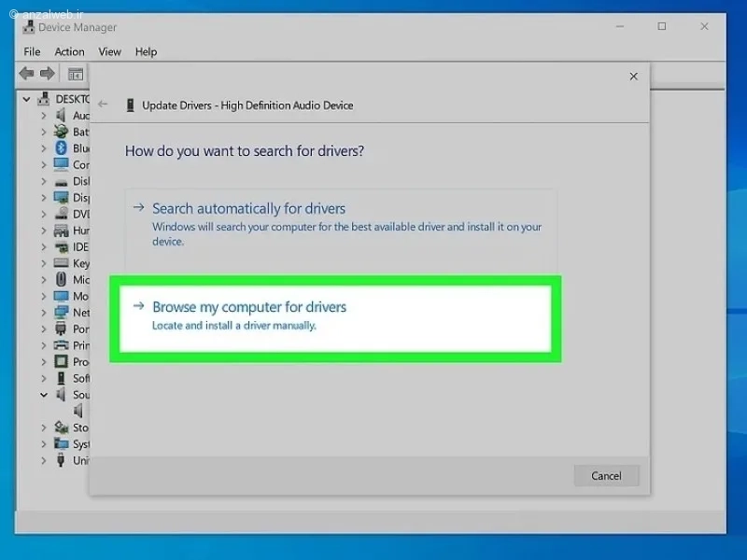Go back in Update Drivers wizard

coord(103,104)
